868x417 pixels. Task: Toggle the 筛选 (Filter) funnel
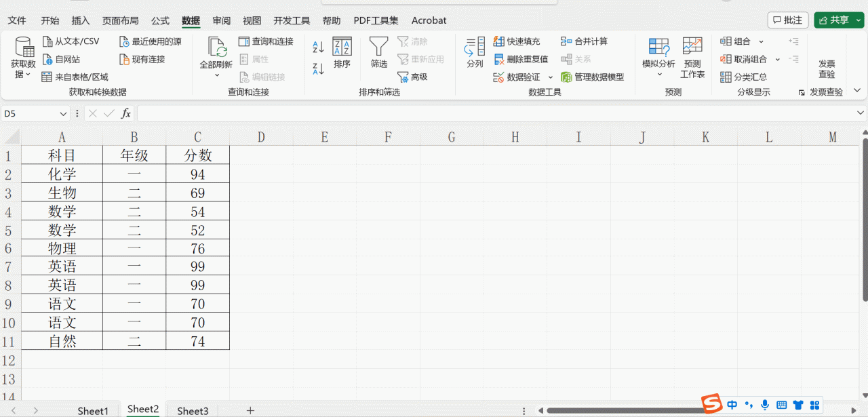click(x=378, y=53)
